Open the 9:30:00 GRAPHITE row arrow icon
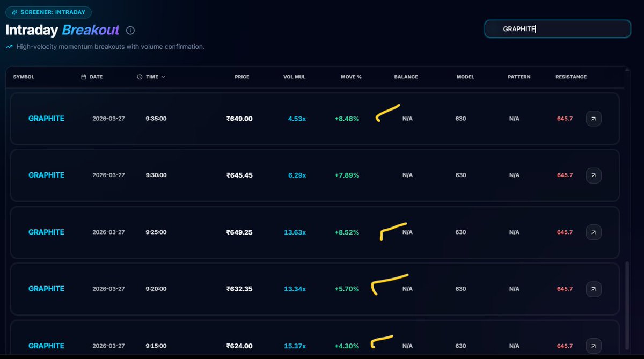 (x=594, y=175)
